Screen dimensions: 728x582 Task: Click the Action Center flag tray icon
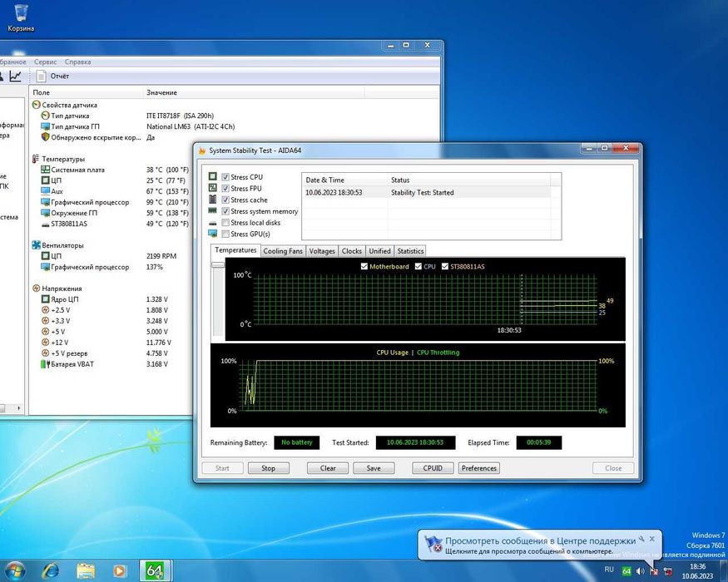(654, 571)
